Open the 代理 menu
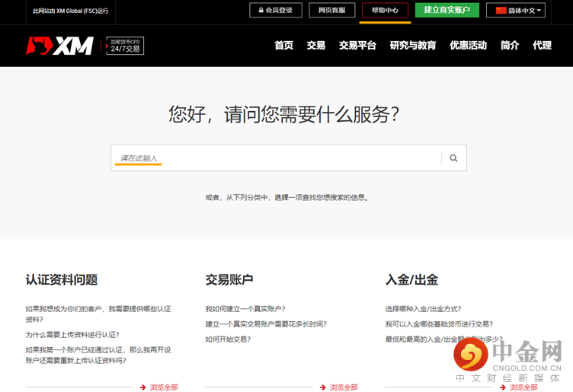This screenshot has width=573, height=392. [x=542, y=45]
